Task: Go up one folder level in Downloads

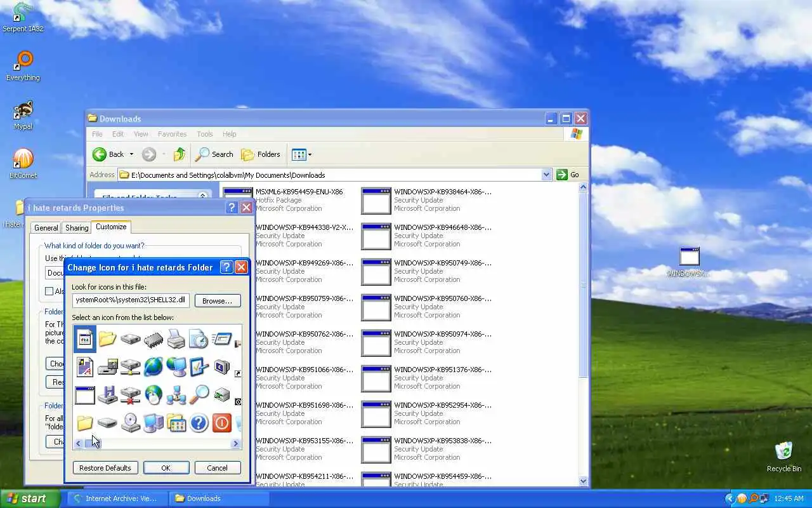Action: [180, 154]
